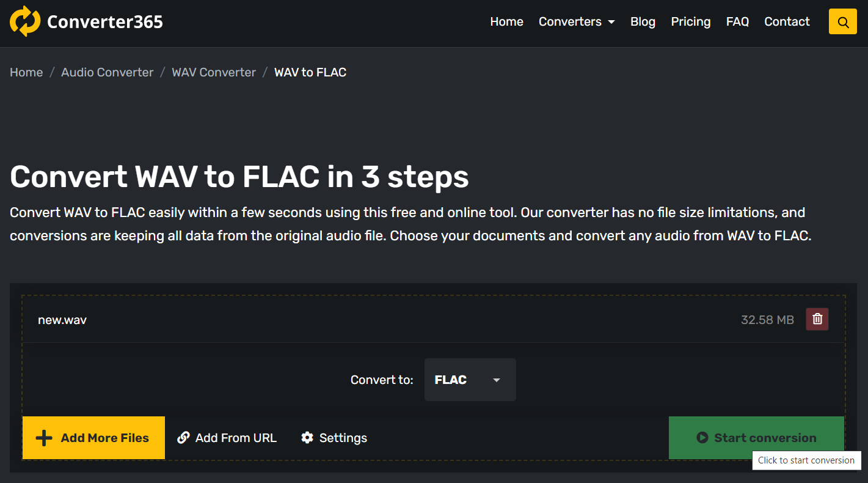Open the FLAC format dropdown
868x483 pixels.
(x=470, y=380)
